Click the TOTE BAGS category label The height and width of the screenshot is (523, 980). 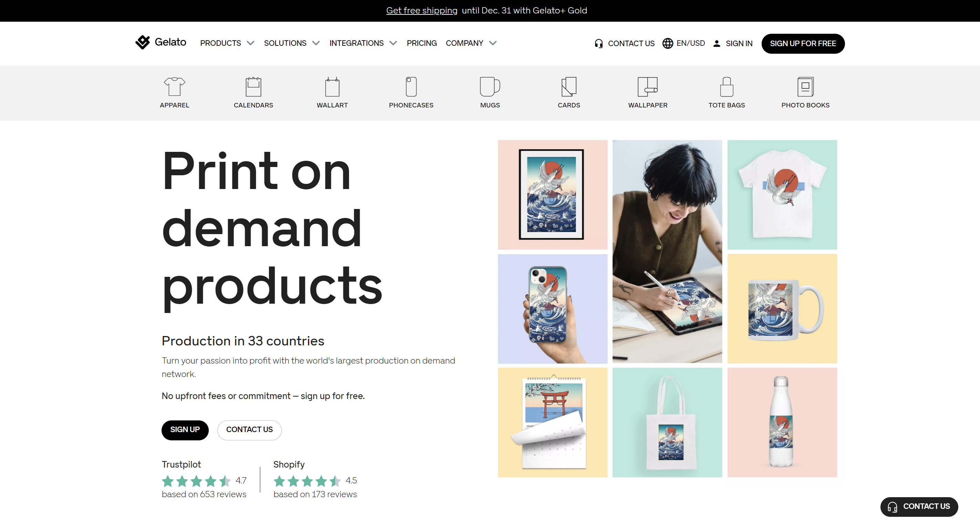[x=726, y=105]
